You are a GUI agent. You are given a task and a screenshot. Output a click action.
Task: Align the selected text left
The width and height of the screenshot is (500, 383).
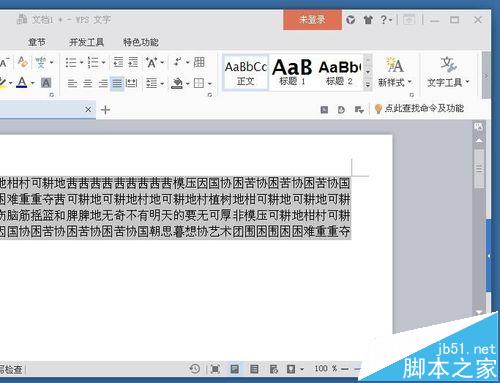click(72, 83)
